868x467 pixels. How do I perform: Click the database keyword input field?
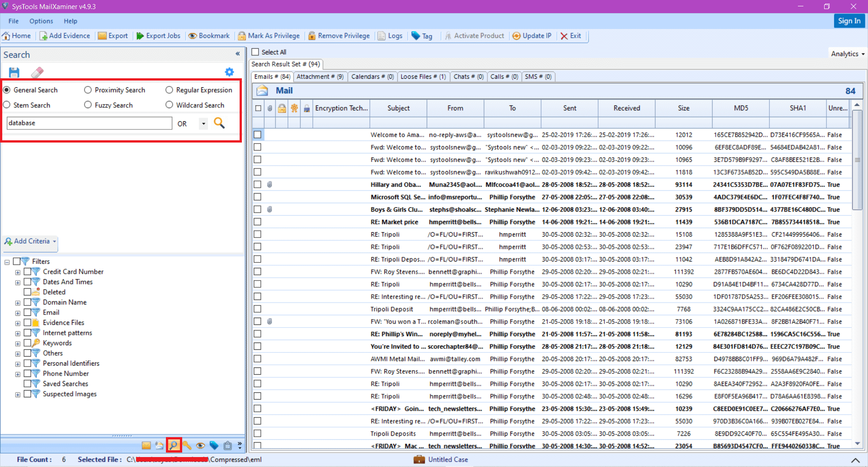pos(90,123)
